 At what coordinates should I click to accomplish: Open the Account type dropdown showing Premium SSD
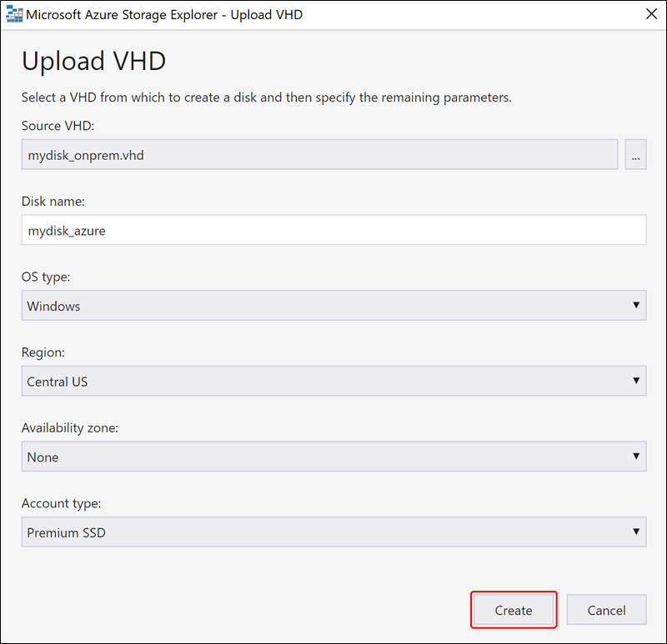point(334,532)
